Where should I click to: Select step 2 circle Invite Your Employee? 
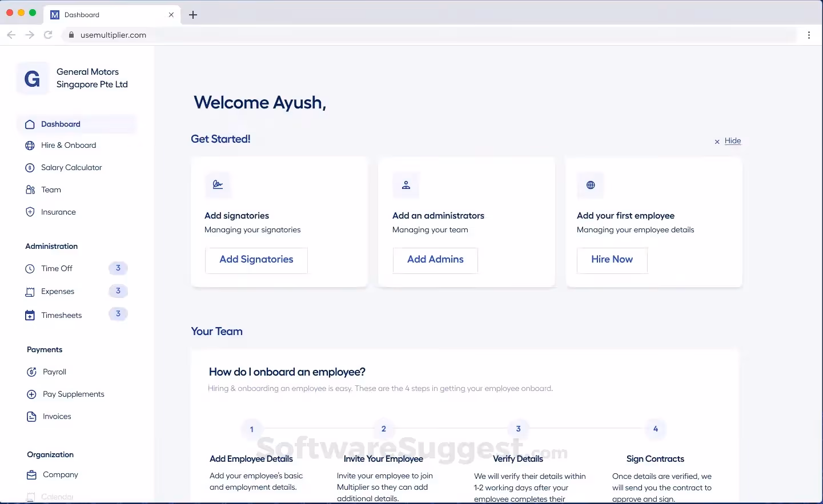click(384, 429)
